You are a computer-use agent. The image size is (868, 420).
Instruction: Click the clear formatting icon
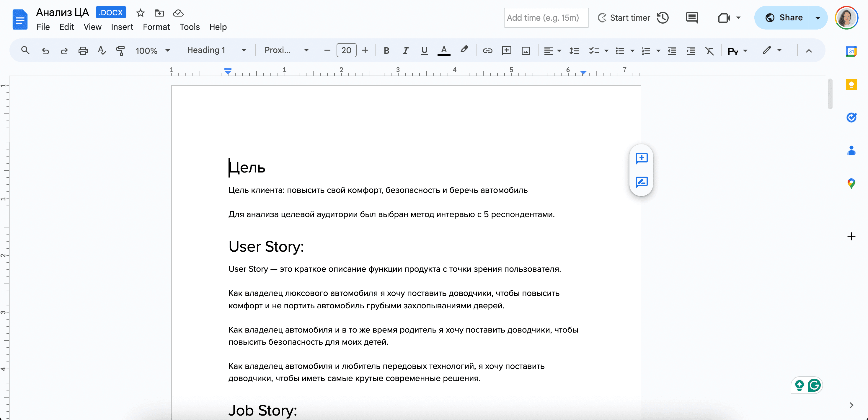point(709,51)
